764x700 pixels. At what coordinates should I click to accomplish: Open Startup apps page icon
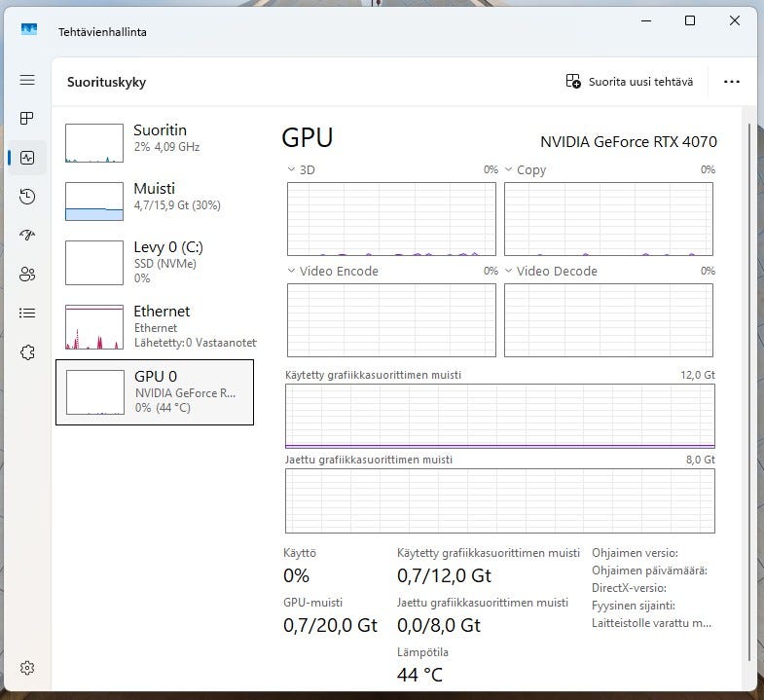point(27,236)
